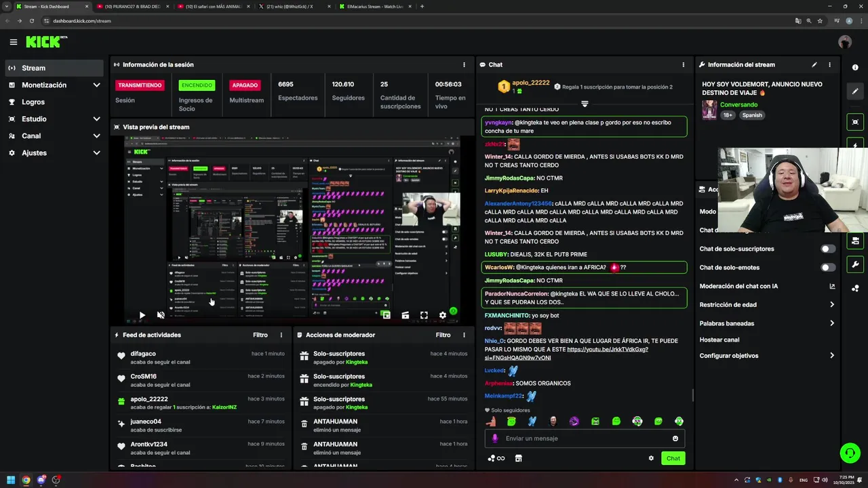Open Feed de actividades options menu
Screen dimensions: 868x488
pos(281,335)
